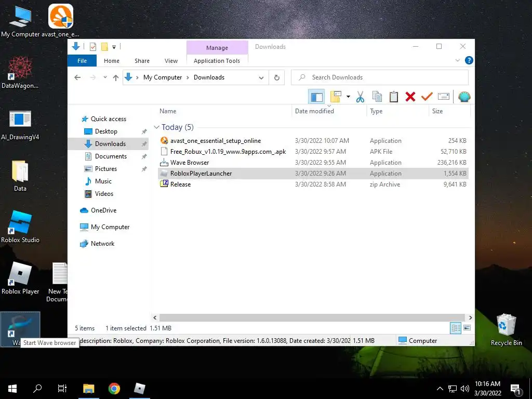
Task: Select the Recycle Bin desktop icon
Action: click(506, 329)
